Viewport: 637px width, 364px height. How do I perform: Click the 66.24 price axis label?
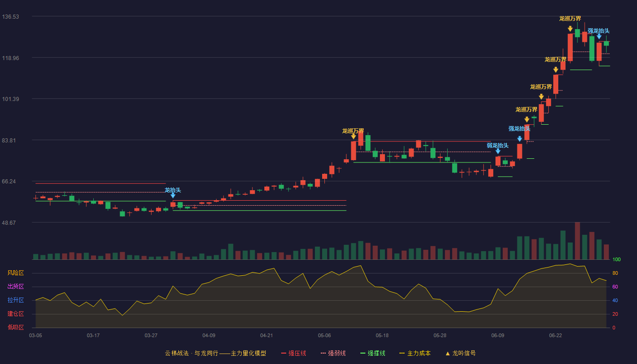click(9, 182)
